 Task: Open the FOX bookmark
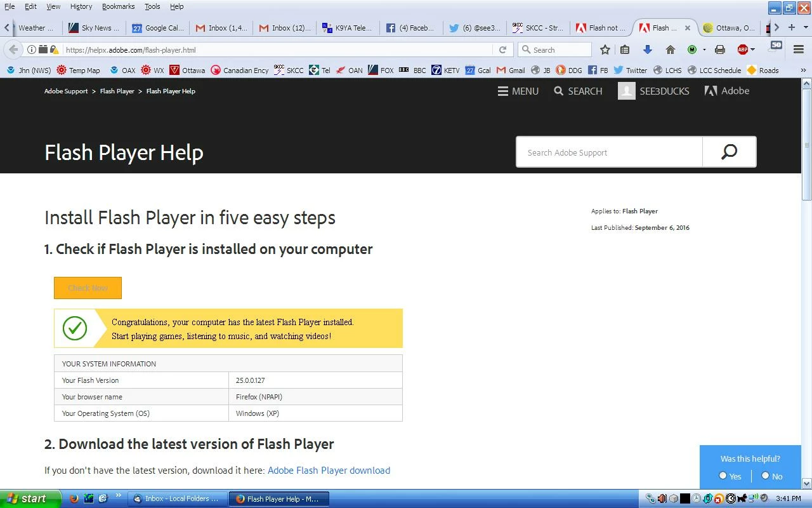click(381, 70)
